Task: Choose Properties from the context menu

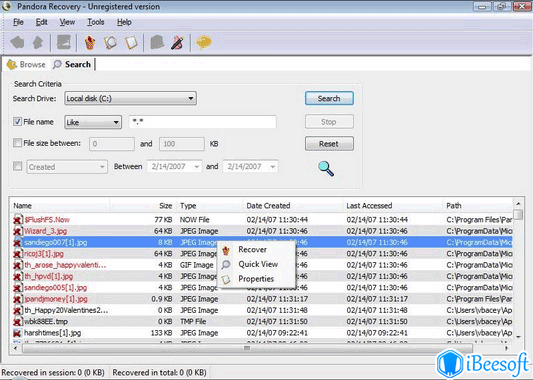Action: pyautogui.click(x=256, y=279)
